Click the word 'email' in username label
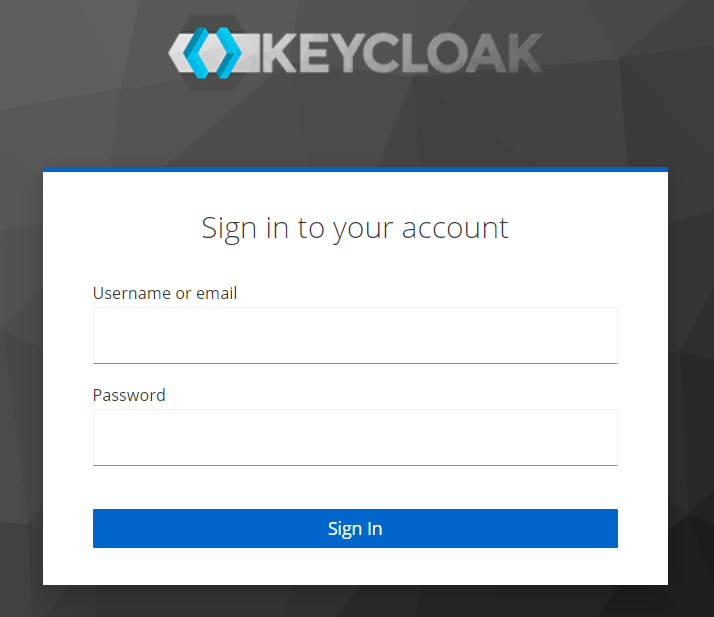The width and height of the screenshot is (714, 617). tap(216, 293)
